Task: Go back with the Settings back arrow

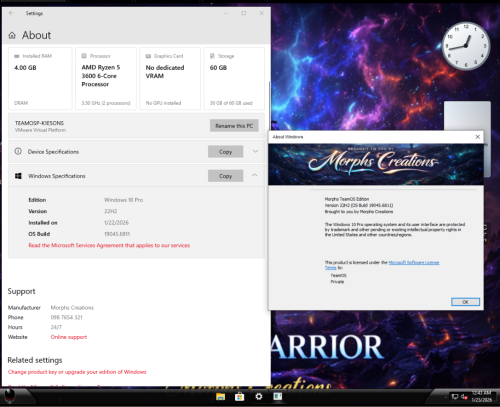Action: coord(11,13)
